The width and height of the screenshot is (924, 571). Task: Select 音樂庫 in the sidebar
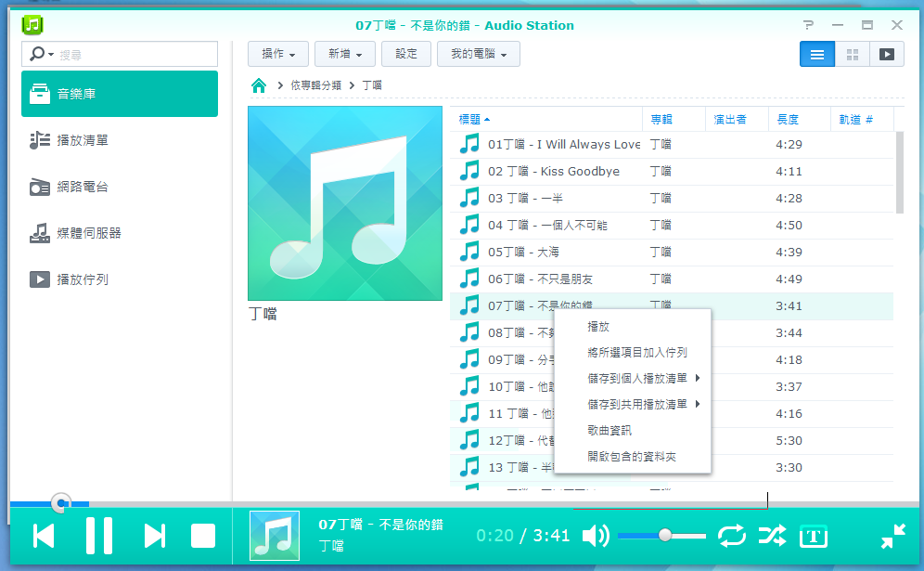pyautogui.click(x=120, y=94)
